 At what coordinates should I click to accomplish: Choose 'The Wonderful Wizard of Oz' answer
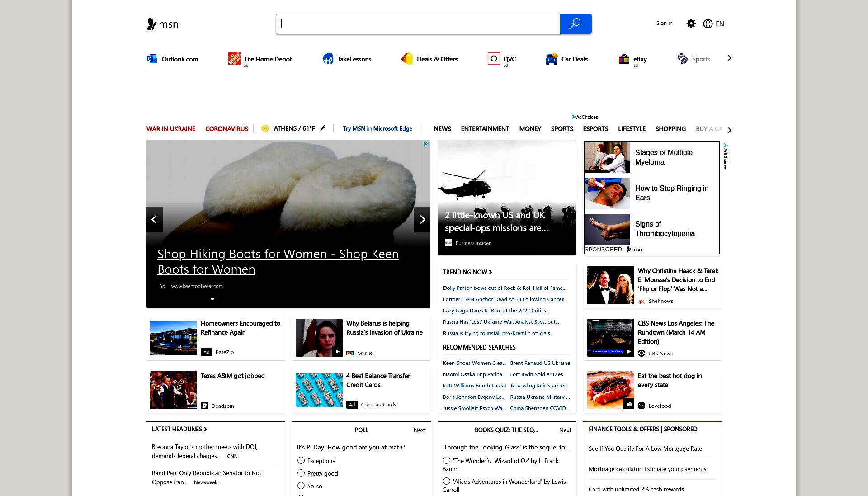447,460
